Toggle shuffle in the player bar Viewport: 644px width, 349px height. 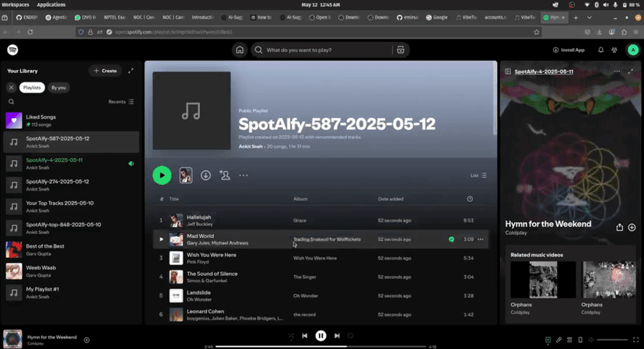click(x=292, y=336)
